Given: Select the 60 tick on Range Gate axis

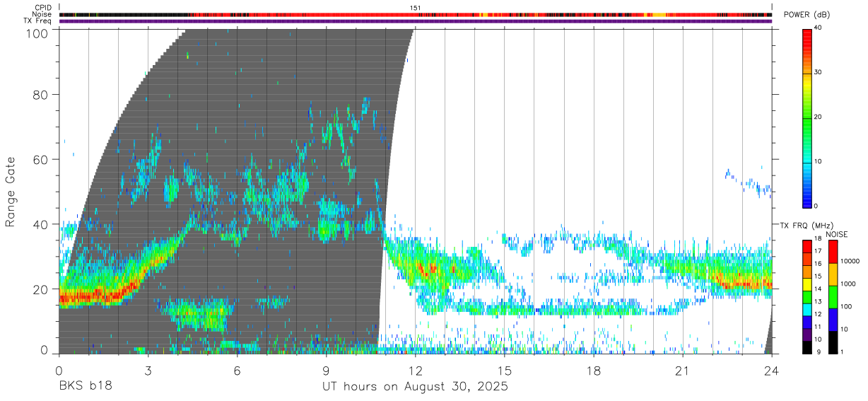Looking at the screenshot, I should click(x=41, y=159).
